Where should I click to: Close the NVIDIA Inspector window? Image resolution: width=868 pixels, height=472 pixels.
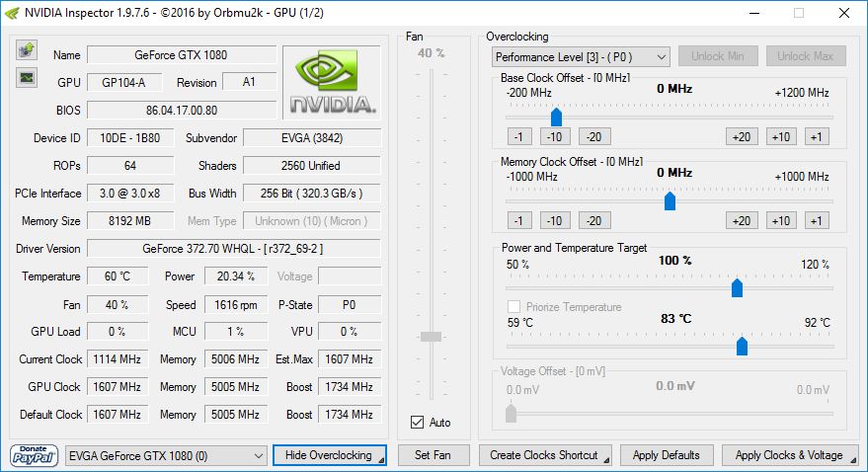tap(844, 13)
